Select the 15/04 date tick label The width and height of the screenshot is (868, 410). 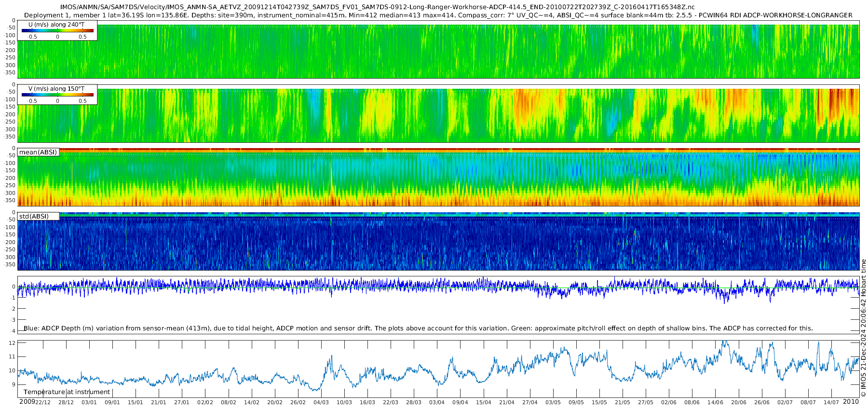483,402
